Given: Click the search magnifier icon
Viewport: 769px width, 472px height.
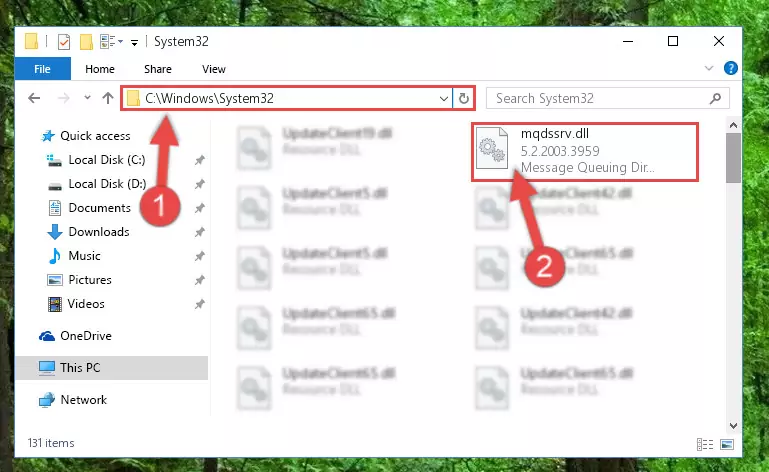Looking at the screenshot, I should pyautogui.click(x=715, y=99).
